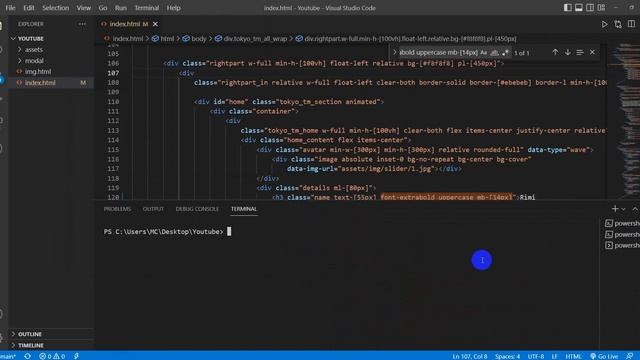Image resolution: width=640 pixels, height=360 pixels.
Task: Expand the modal folder
Action: click(x=51, y=60)
